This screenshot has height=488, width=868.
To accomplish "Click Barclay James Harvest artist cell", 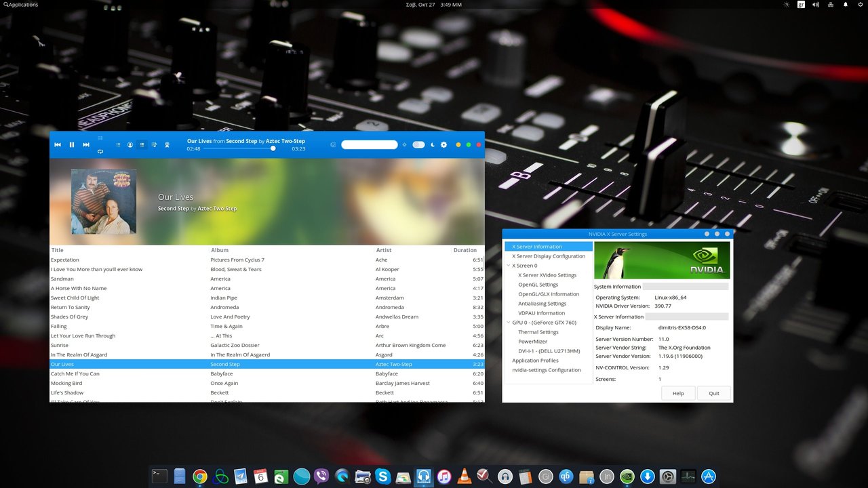I will tap(403, 383).
